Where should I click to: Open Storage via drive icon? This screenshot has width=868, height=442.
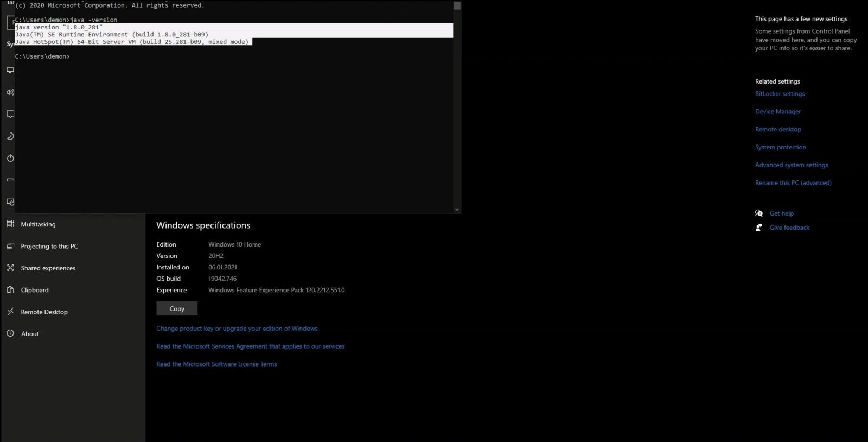[10, 180]
